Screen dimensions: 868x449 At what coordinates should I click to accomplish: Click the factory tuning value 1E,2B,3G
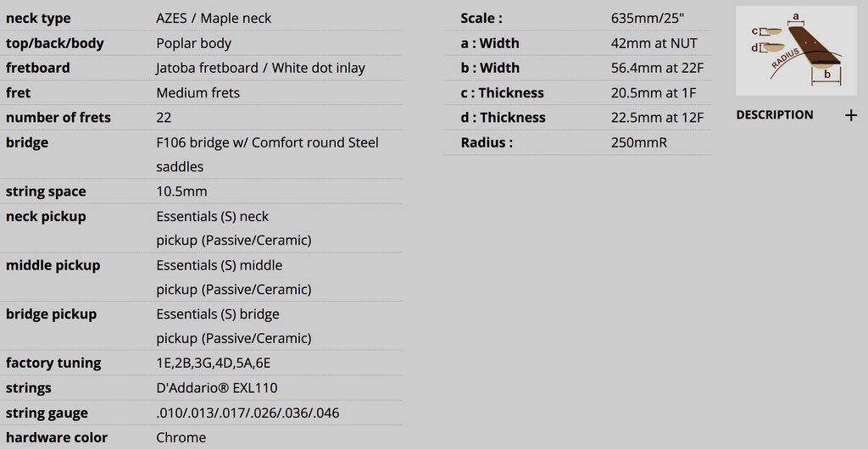213,363
